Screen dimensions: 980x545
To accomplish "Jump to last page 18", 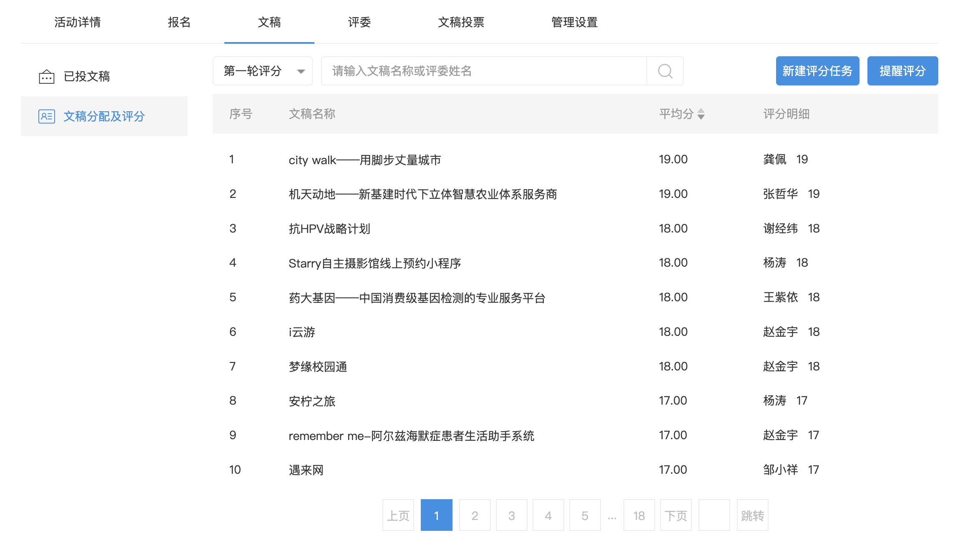I will pyautogui.click(x=639, y=515).
